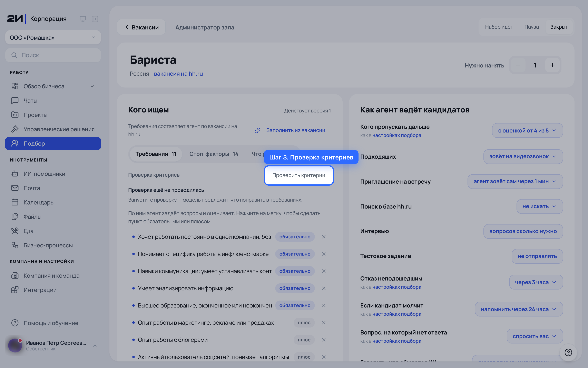588x368 pixels.
Task: Open Бизнес-процессы
Action: 53,245
